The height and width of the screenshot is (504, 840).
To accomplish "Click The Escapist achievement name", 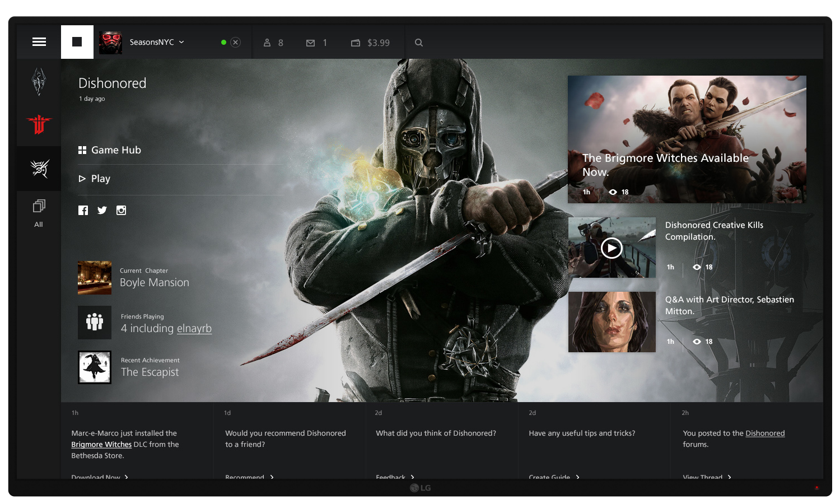I will click(x=150, y=372).
